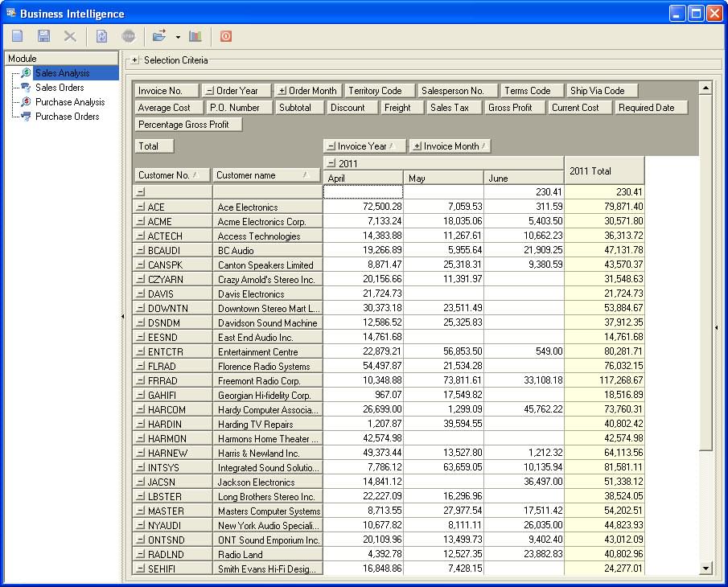Collapse the Invoice Year column field

(x=331, y=146)
